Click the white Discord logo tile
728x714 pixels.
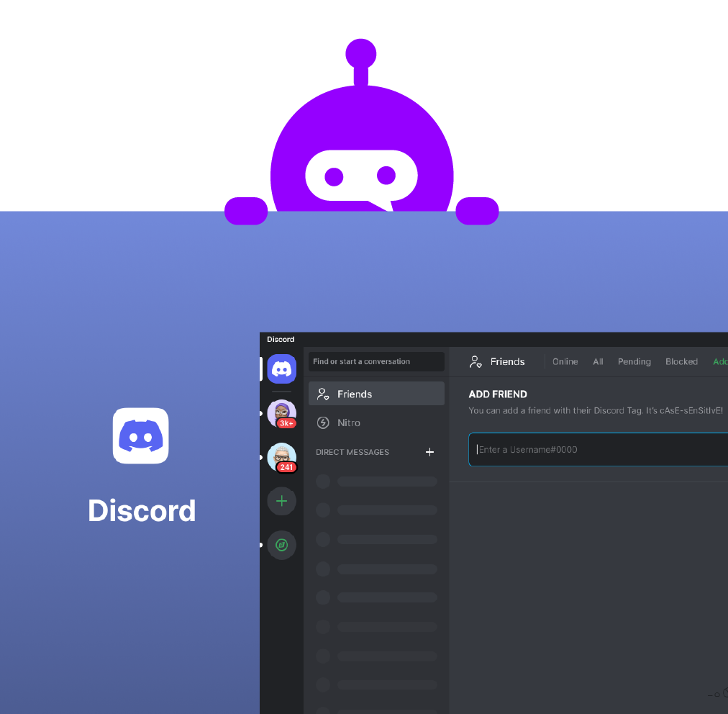[x=141, y=436]
